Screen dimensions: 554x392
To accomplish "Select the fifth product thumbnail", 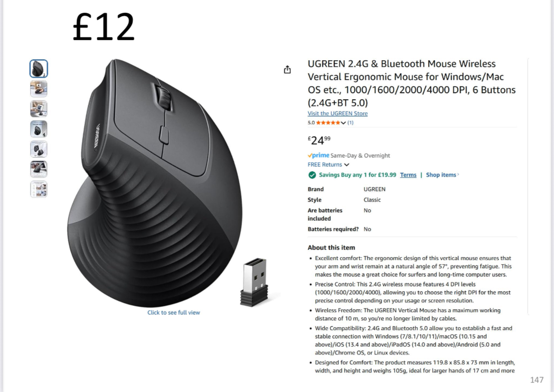I will 39,149.
